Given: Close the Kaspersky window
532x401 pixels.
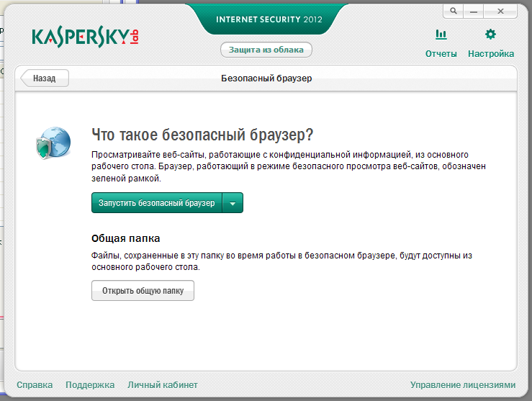Looking at the screenshot, I should tap(500, 11).
